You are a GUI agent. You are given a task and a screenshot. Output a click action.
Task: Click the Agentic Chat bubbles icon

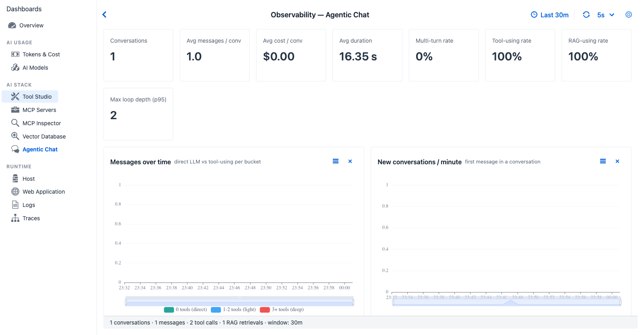tap(15, 149)
